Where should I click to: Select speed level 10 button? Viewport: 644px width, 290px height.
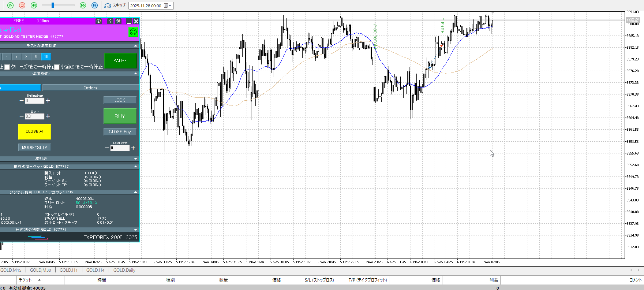pyautogui.click(x=46, y=57)
